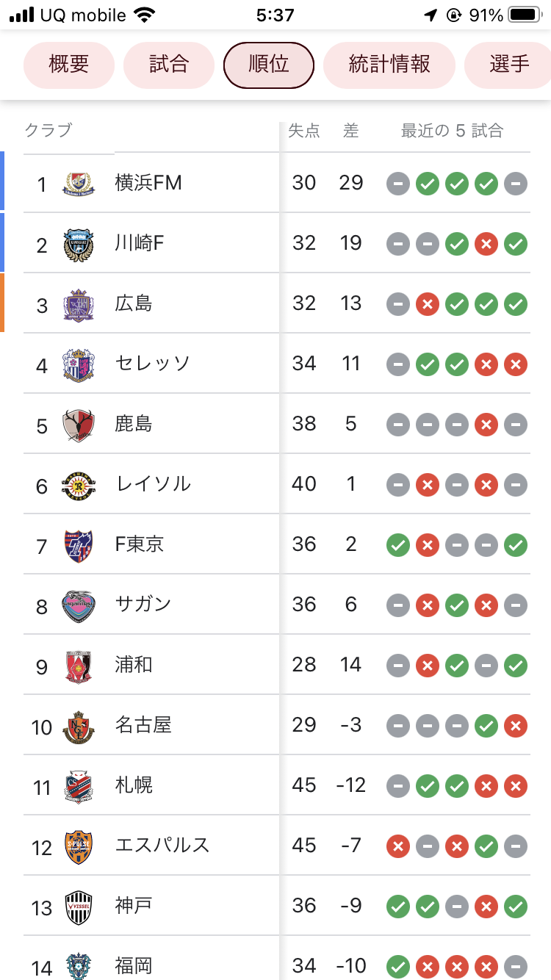551x980 pixels.
Task: Tap 横浜FM's most recent match result icon
Action: coord(516,184)
